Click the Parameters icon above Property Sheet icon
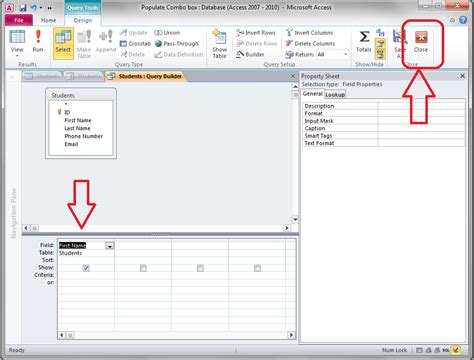Viewport: 474px width, 360px height. tap(380, 33)
